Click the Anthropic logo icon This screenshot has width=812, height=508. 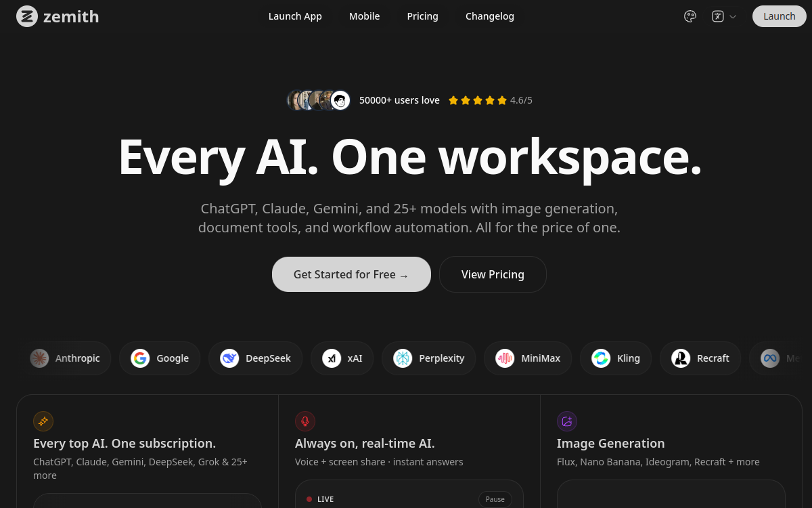(x=39, y=358)
